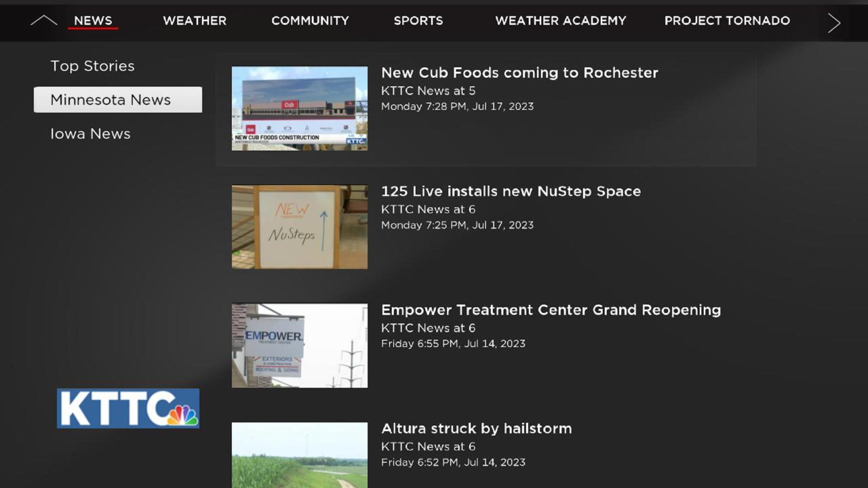
Task: Click the KTTC NBC logo
Action: click(128, 408)
